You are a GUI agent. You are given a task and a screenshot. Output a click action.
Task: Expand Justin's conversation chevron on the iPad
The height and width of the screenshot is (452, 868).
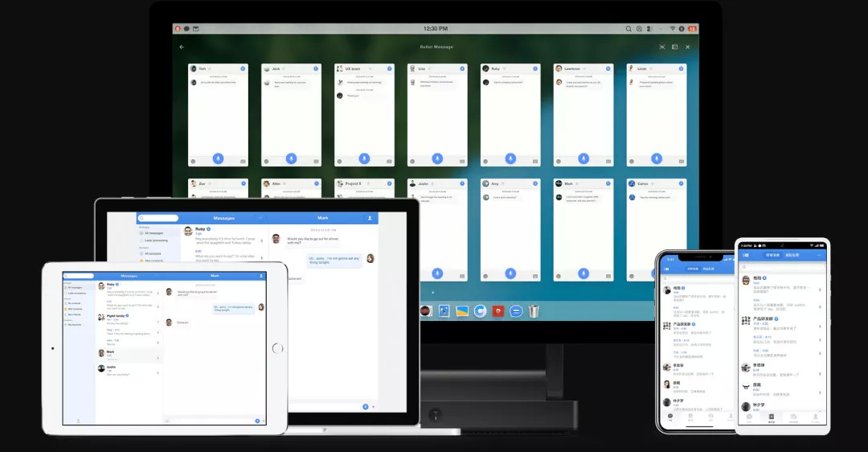[x=158, y=373]
